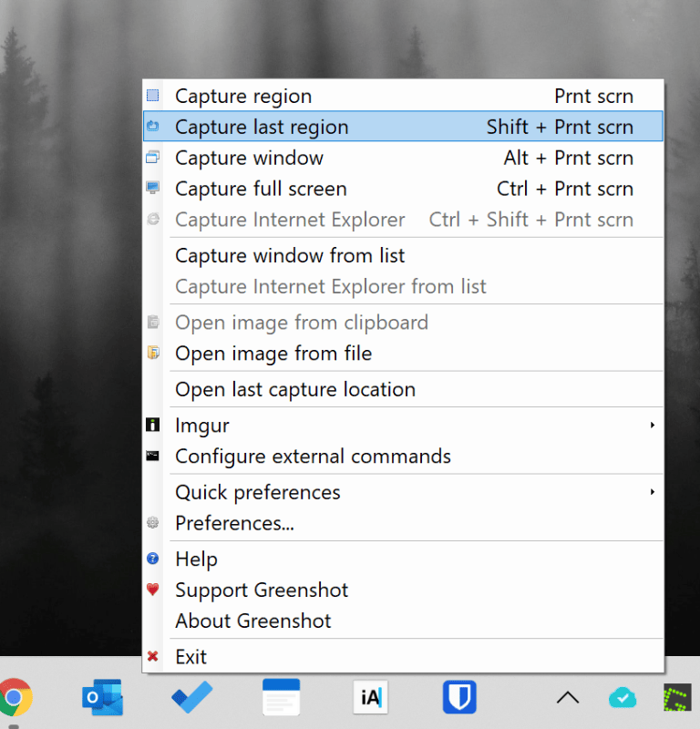Click the Capture window icon
The image size is (700, 729).
tap(152, 157)
